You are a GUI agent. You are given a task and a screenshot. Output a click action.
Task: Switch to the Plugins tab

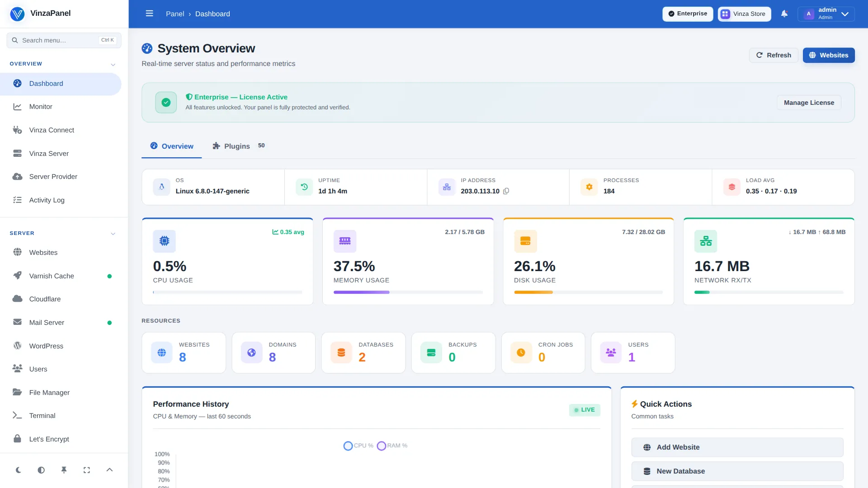pyautogui.click(x=239, y=146)
